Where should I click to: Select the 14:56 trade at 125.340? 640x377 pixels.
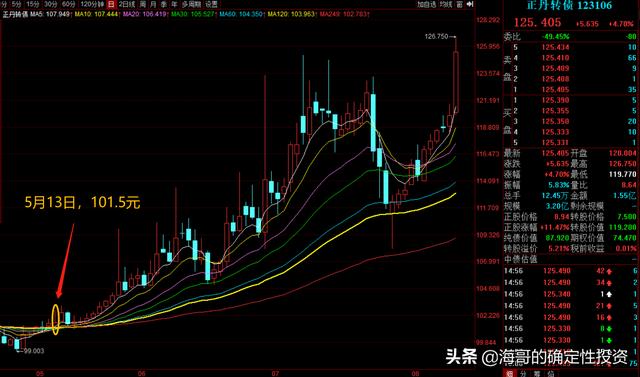(570, 294)
